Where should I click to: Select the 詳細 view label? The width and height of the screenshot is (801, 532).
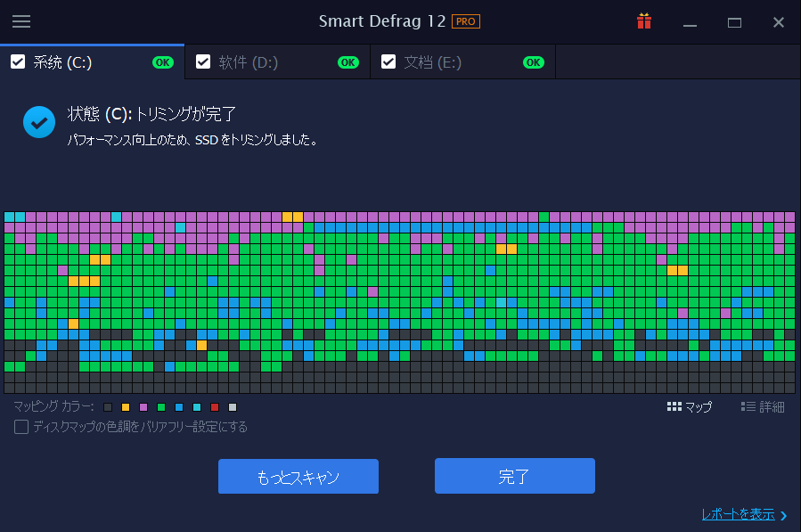pos(772,406)
